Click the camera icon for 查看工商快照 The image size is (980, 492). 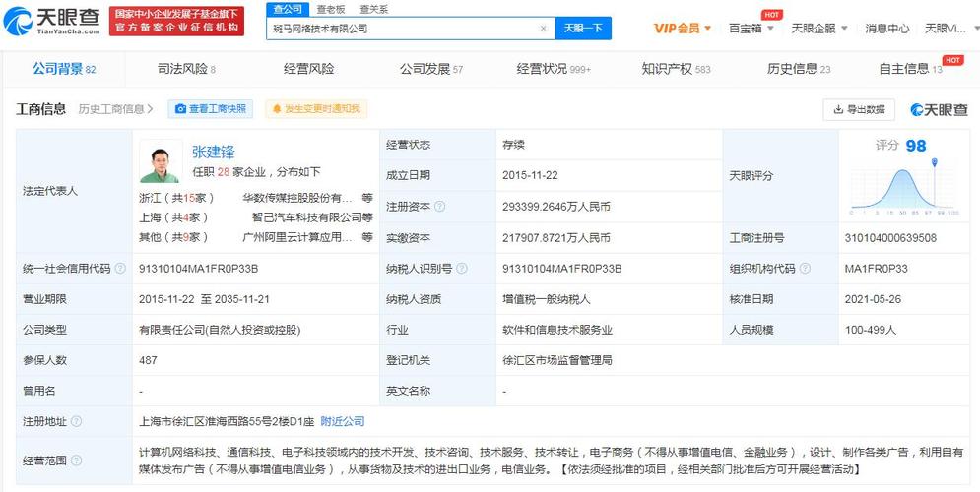click(x=180, y=109)
